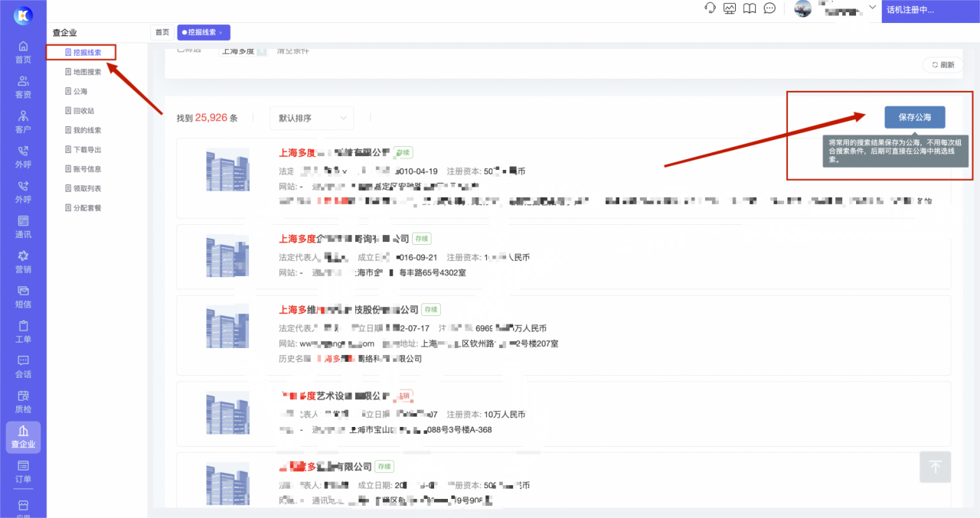The height and width of the screenshot is (518, 980).
Task: Open 短信 from the sidebar
Action: 23,297
